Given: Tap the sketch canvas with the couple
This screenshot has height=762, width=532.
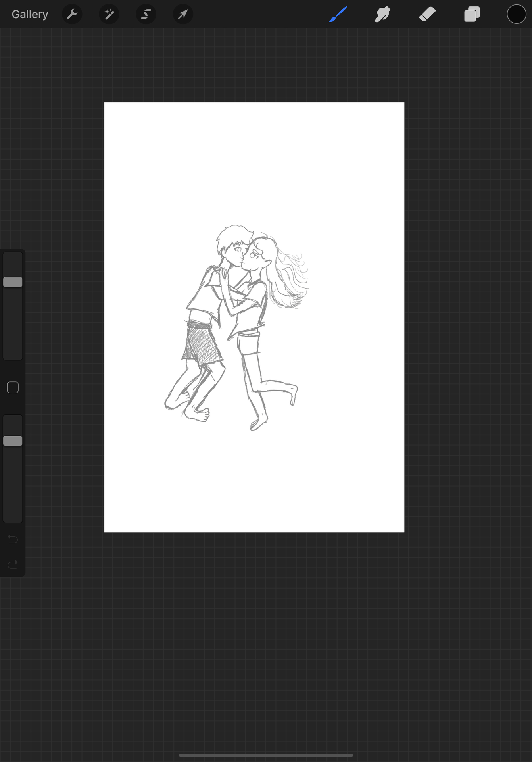Looking at the screenshot, I should 254,317.
